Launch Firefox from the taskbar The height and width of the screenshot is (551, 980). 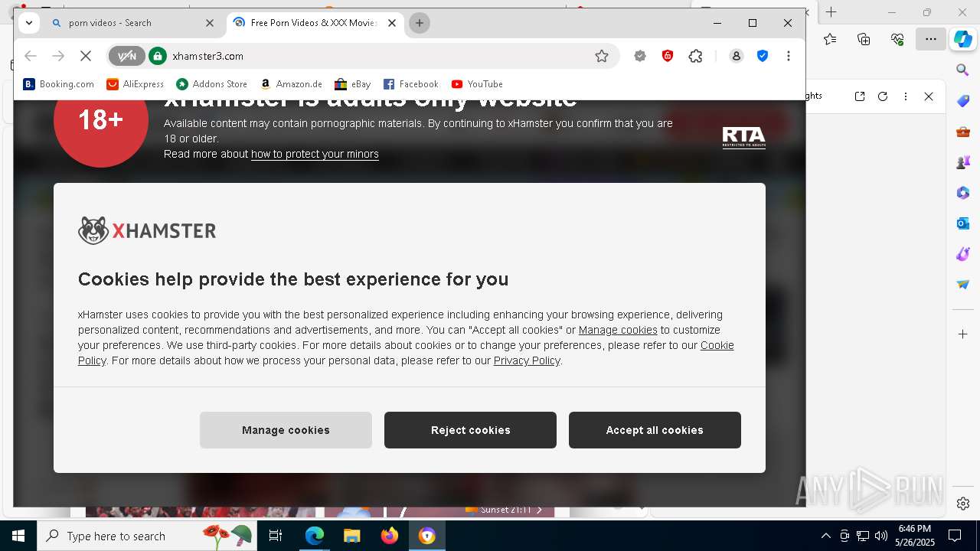(x=390, y=536)
